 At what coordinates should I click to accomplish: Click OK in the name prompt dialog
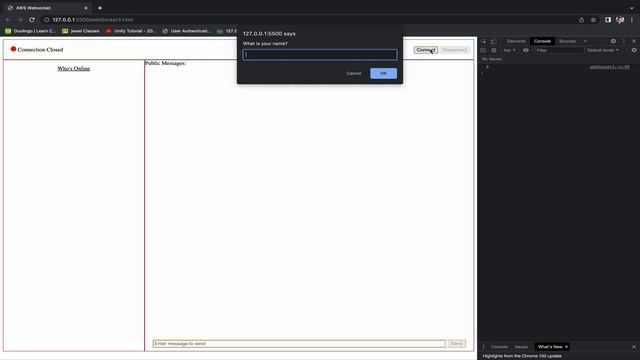coord(383,73)
